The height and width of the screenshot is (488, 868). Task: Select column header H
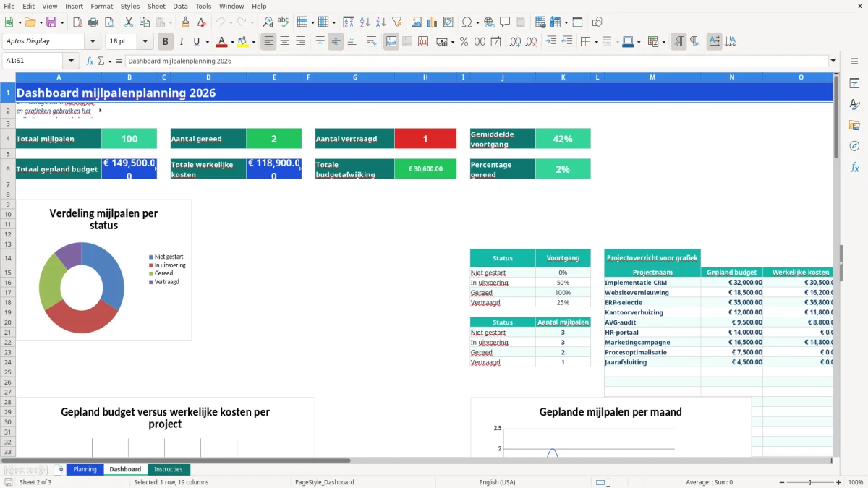(x=425, y=77)
